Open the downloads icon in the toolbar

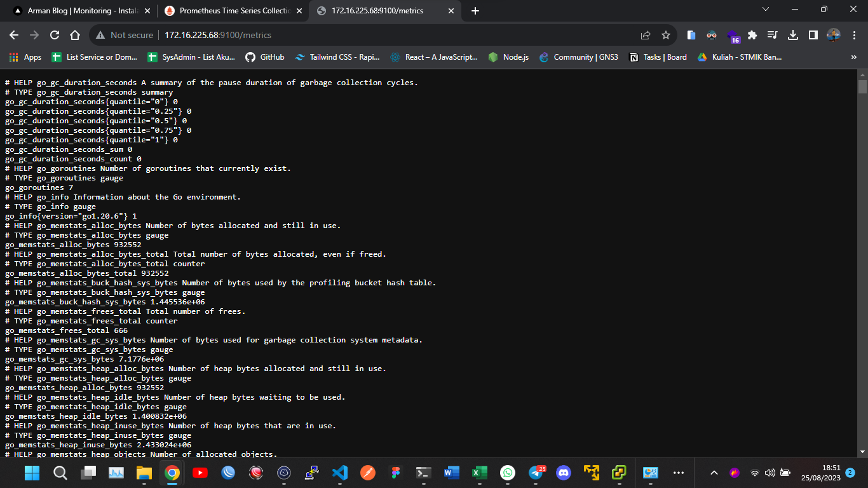(793, 36)
